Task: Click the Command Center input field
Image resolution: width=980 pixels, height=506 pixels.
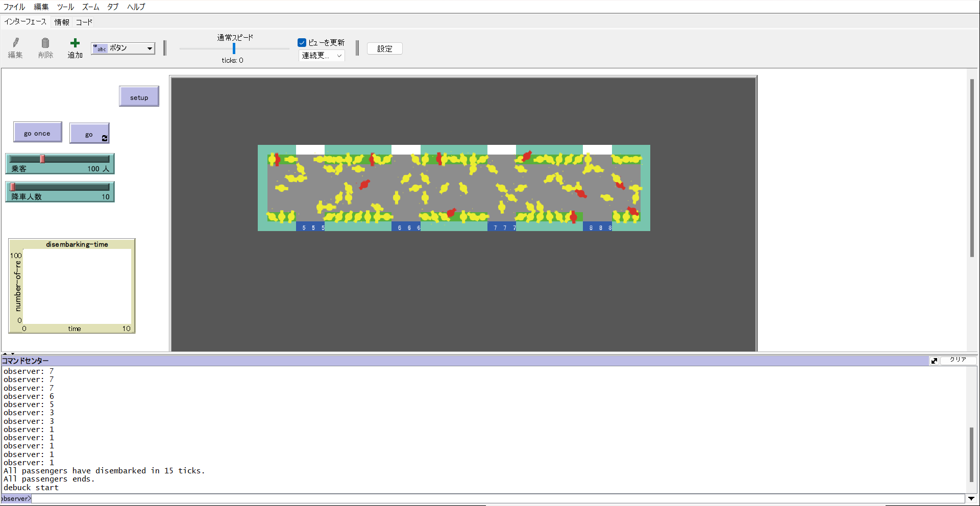Action: point(498,499)
